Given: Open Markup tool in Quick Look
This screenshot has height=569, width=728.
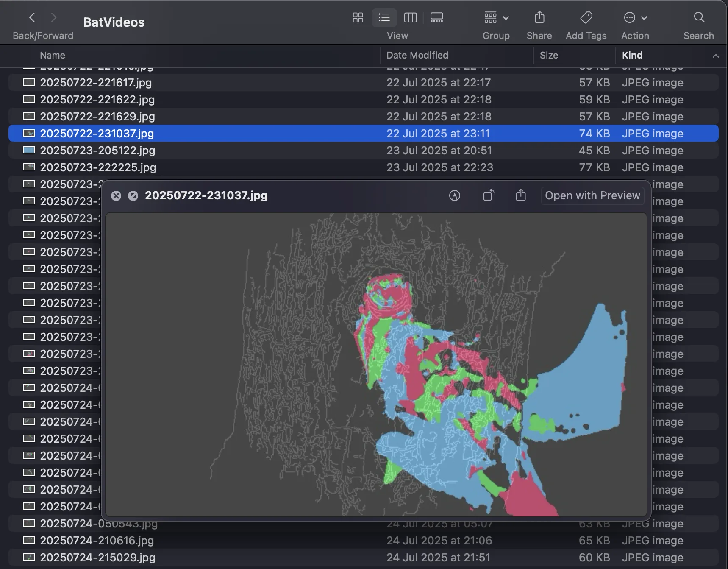Looking at the screenshot, I should 455,195.
